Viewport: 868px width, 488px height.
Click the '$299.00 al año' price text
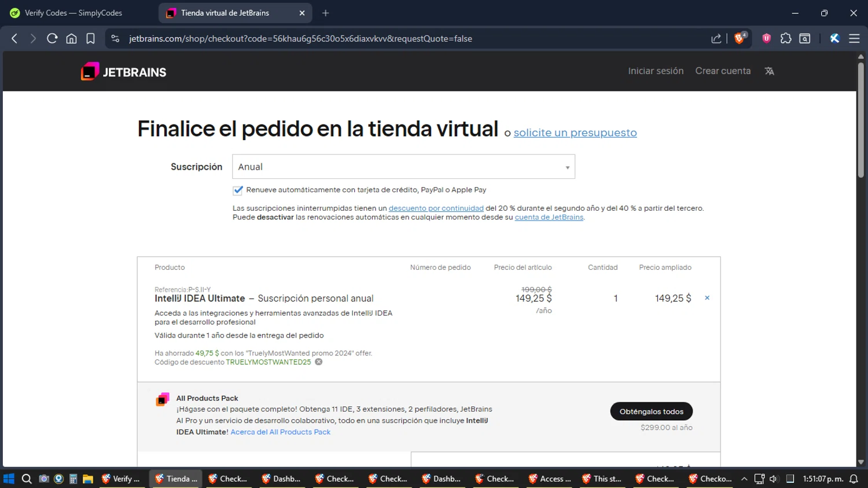click(x=666, y=428)
